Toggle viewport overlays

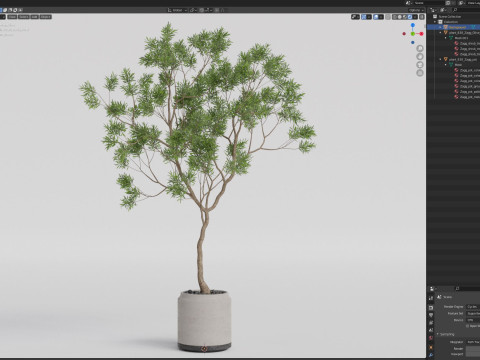pos(376,17)
